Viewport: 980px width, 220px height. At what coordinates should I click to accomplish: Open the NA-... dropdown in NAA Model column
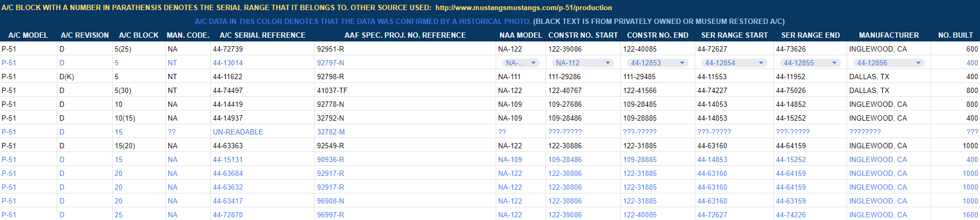(521, 63)
